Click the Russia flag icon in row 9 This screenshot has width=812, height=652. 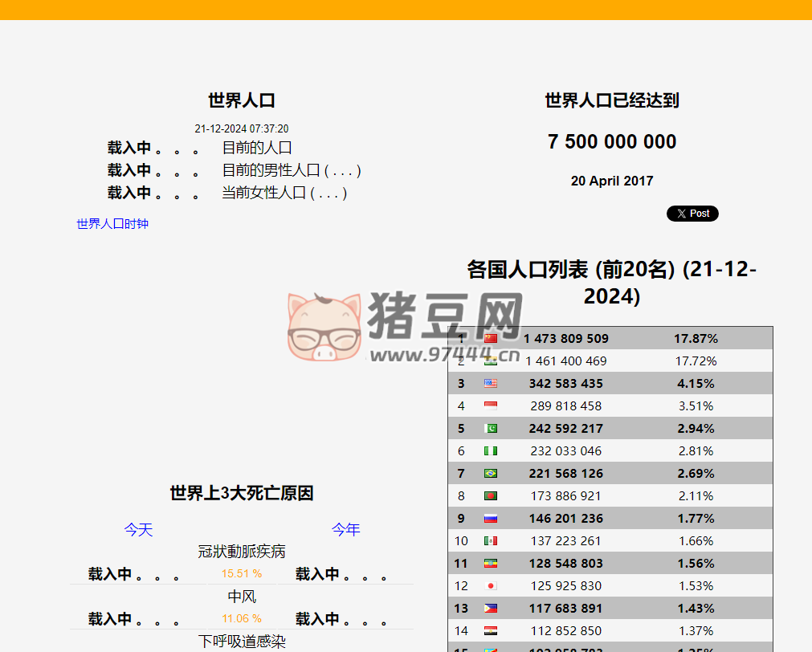(491, 518)
